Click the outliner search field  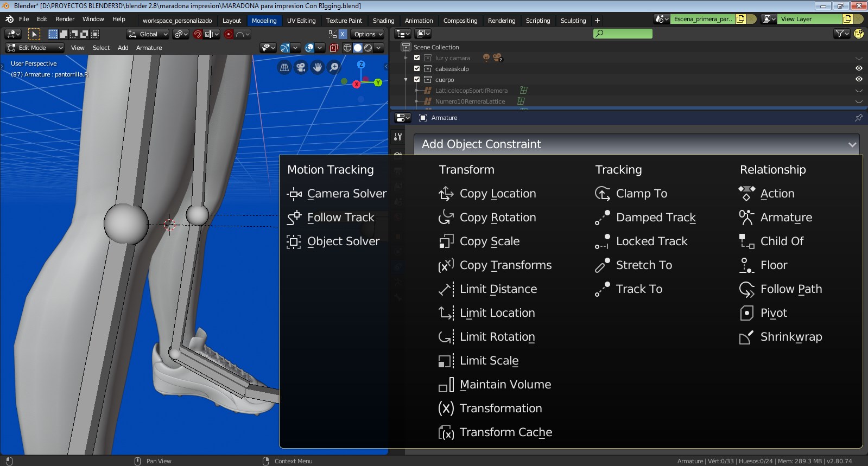pyautogui.click(x=623, y=34)
